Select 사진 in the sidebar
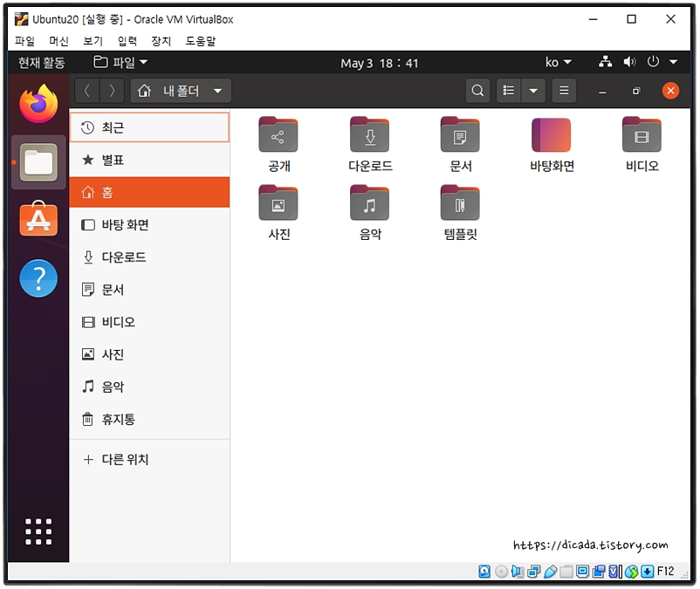The image size is (700, 589). (x=149, y=354)
